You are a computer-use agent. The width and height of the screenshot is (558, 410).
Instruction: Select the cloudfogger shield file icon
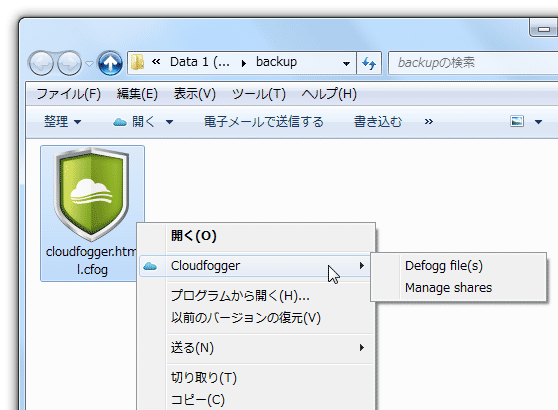92,194
